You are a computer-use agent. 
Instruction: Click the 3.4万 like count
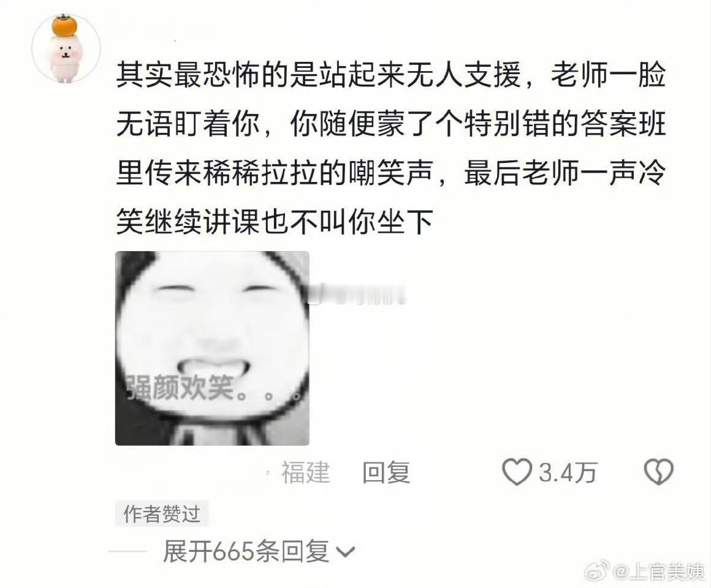click(x=567, y=473)
